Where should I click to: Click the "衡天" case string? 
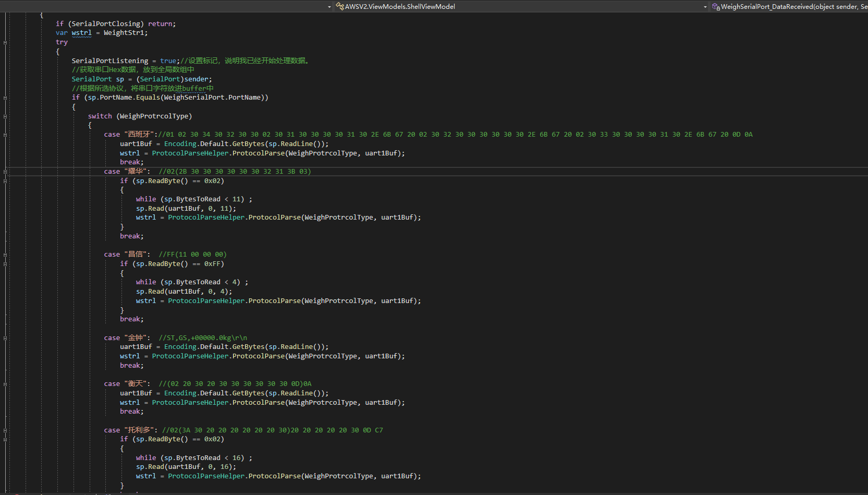135,384
